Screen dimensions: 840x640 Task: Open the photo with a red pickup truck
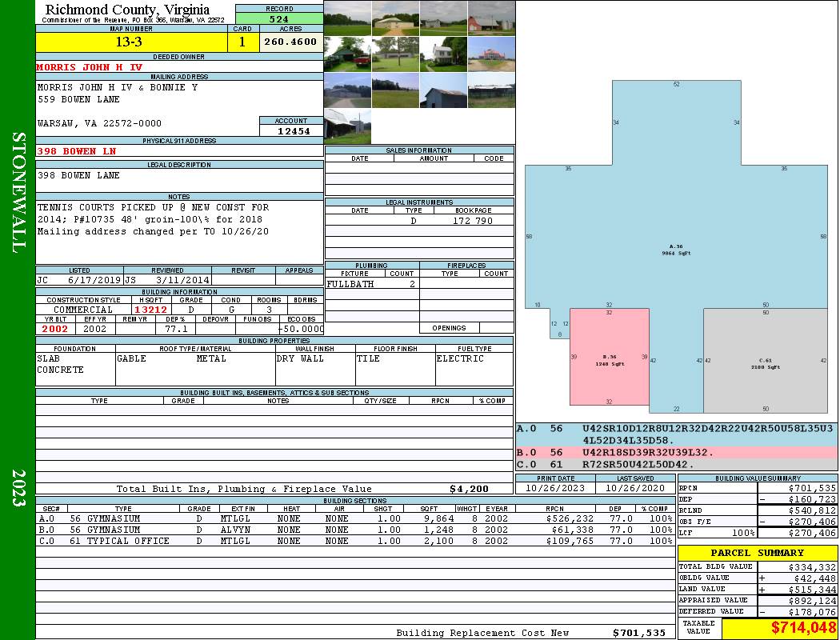(x=348, y=54)
